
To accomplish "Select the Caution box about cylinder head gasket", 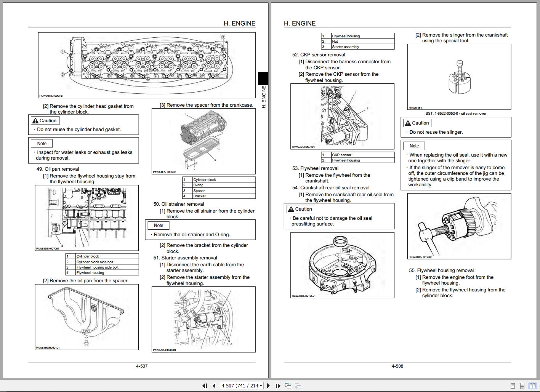I will click(83, 125).
